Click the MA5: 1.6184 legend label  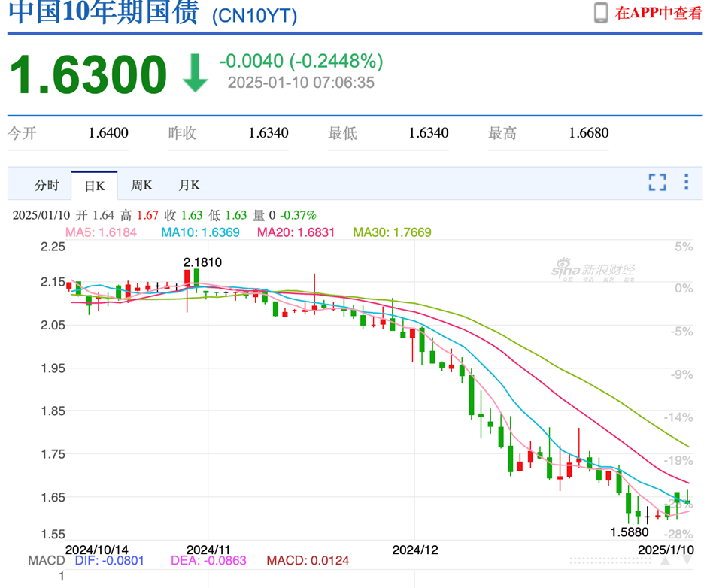pyautogui.click(x=101, y=232)
